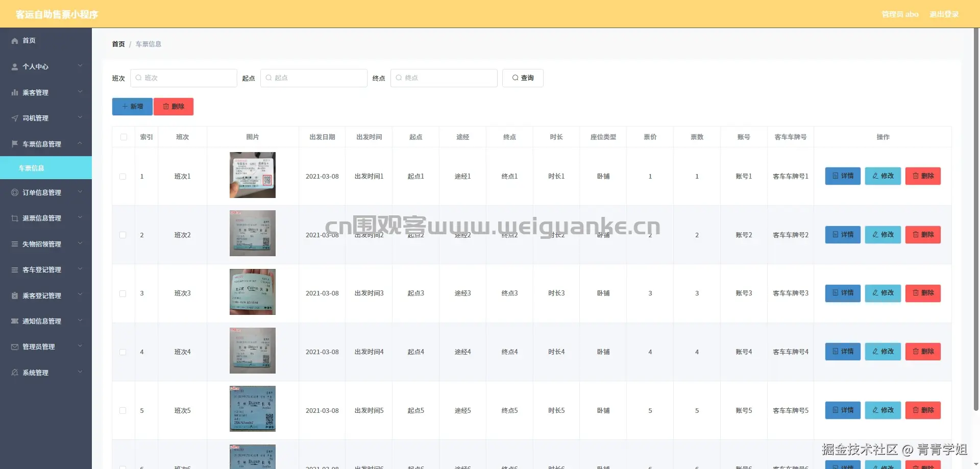
Task: Click the icon beside 系统管理
Action: click(15, 373)
